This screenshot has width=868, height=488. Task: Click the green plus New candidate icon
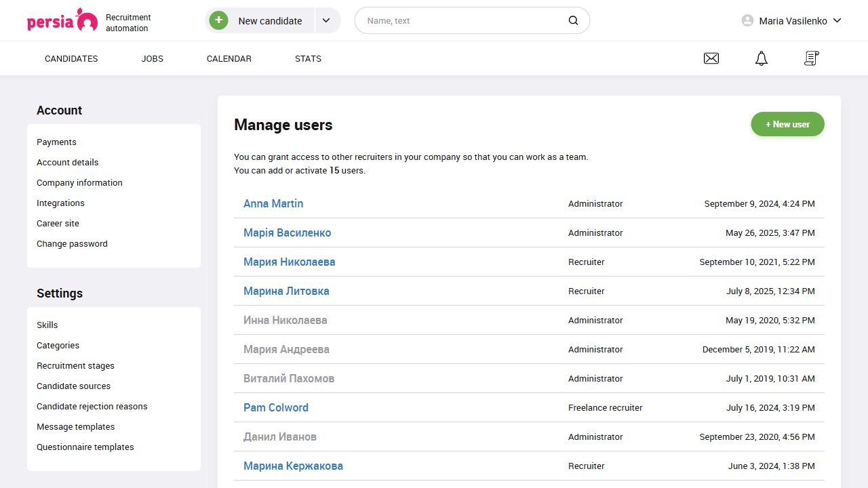218,20
